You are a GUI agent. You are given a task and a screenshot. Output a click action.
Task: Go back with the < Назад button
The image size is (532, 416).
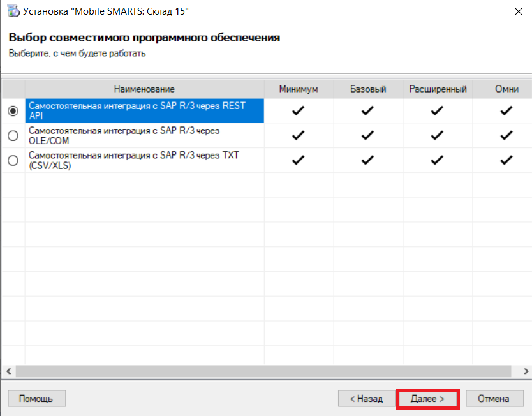pyautogui.click(x=367, y=399)
